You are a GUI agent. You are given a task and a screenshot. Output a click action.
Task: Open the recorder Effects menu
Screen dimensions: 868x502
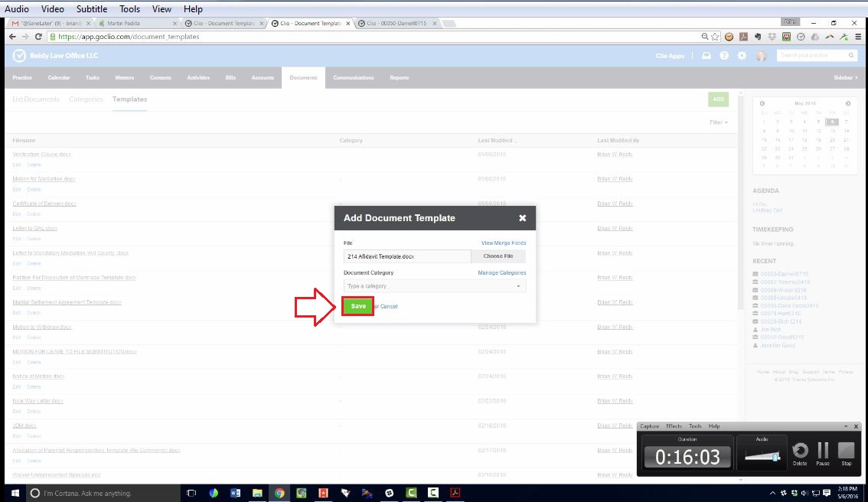tap(674, 426)
